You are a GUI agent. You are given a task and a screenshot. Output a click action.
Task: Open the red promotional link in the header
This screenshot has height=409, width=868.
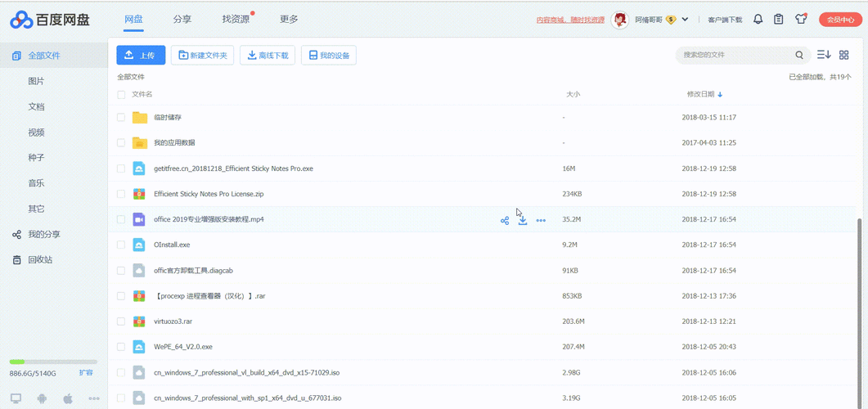tap(570, 20)
